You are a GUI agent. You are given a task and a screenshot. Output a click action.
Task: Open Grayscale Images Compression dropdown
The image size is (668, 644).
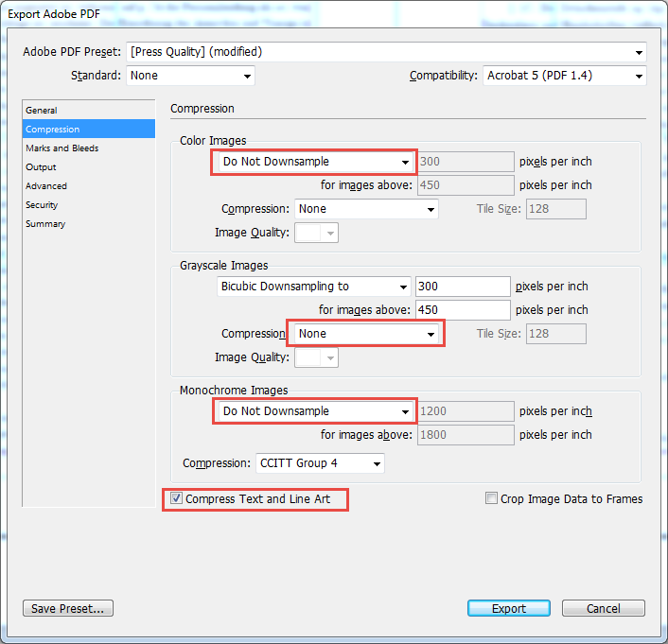click(x=366, y=334)
